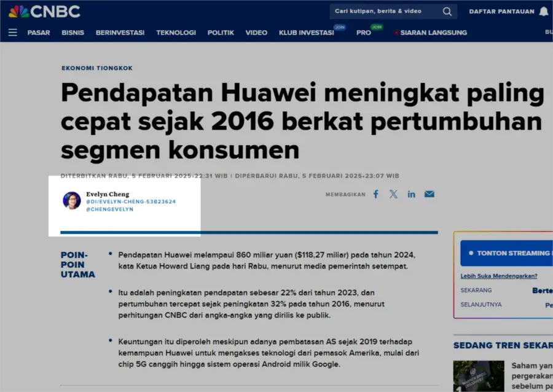The width and height of the screenshot is (553, 392).
Task: Open the VIDEO menu
Action: pos(256,33)
